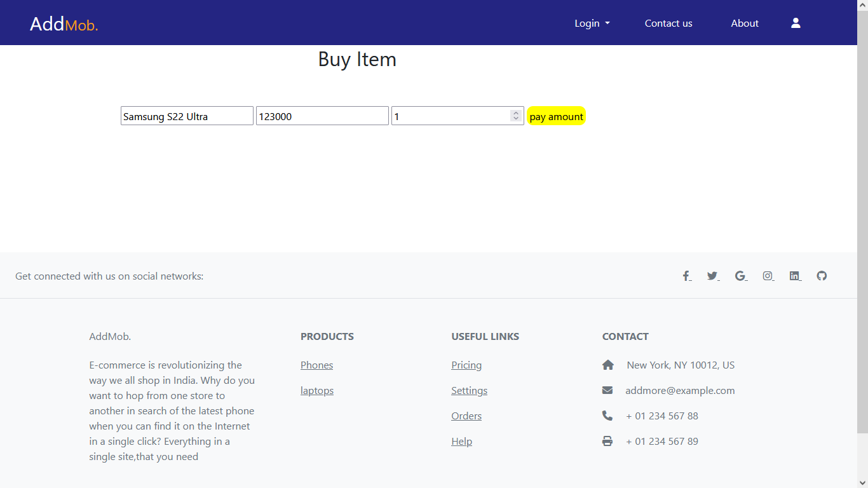Open the LinkedIn social link
This screenshot has width=868, height=488.
click(795, 276)
